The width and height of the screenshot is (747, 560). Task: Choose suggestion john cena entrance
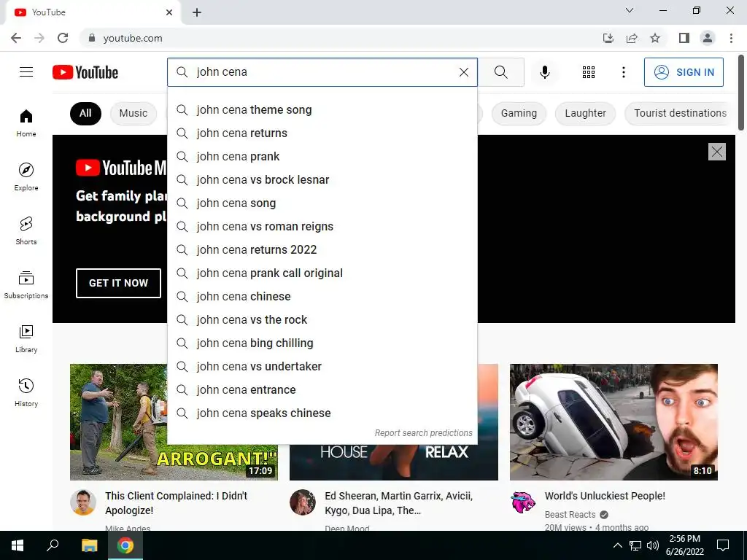322,390
